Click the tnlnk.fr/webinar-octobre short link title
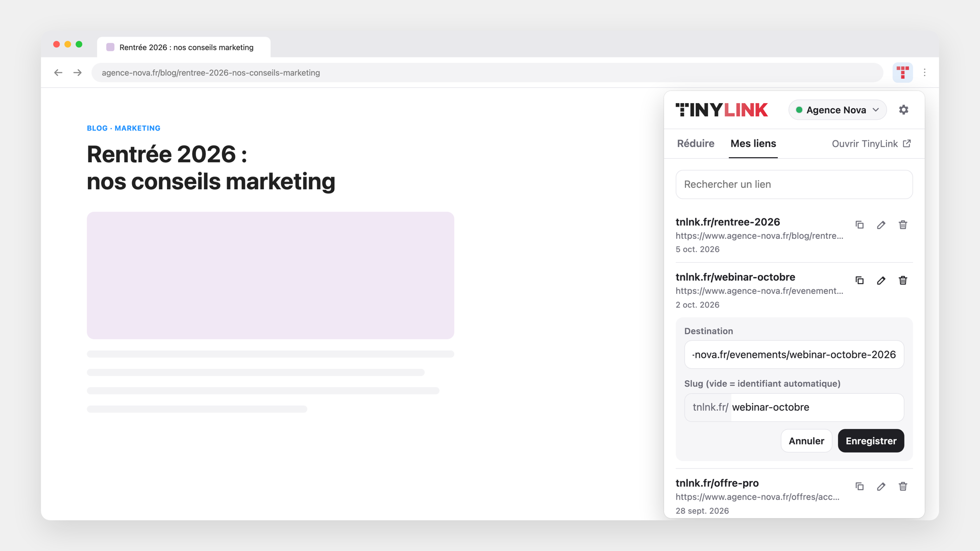Image resolution: width=980 pixels, height=551 pixels. 736,277
